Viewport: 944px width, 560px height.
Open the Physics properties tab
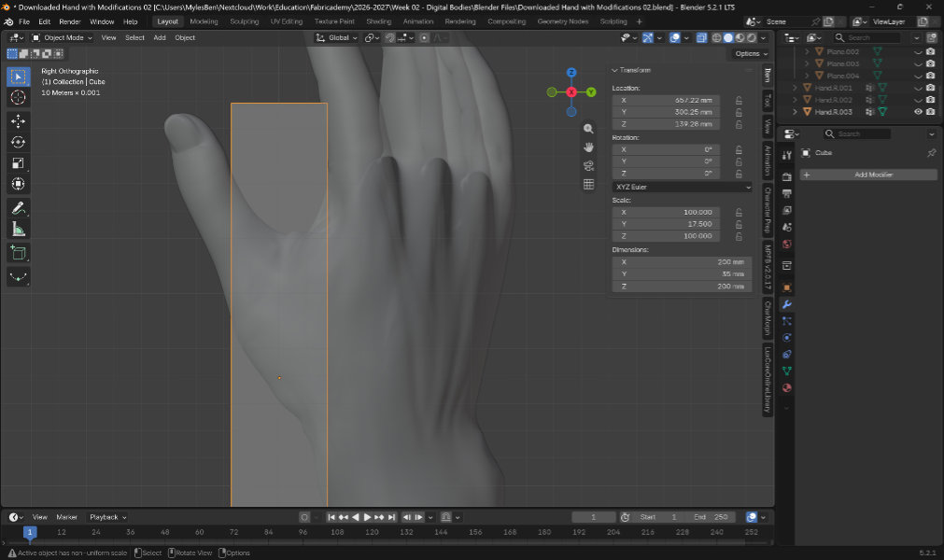click(x=787, y=338)
